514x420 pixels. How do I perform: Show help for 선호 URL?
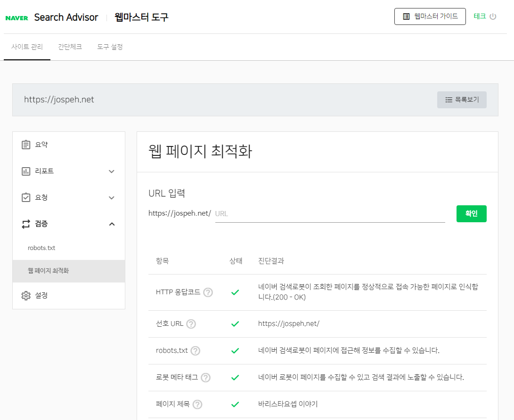191,324
